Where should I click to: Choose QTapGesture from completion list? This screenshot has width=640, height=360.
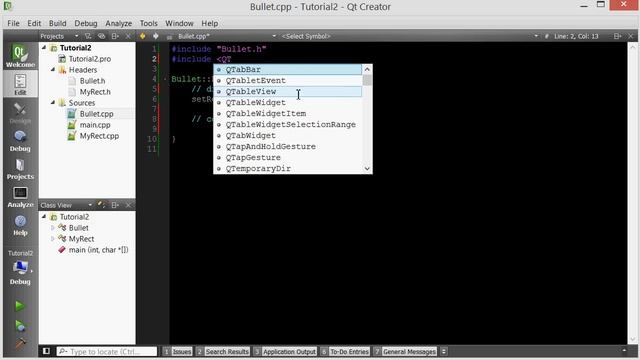pos(288,158)
